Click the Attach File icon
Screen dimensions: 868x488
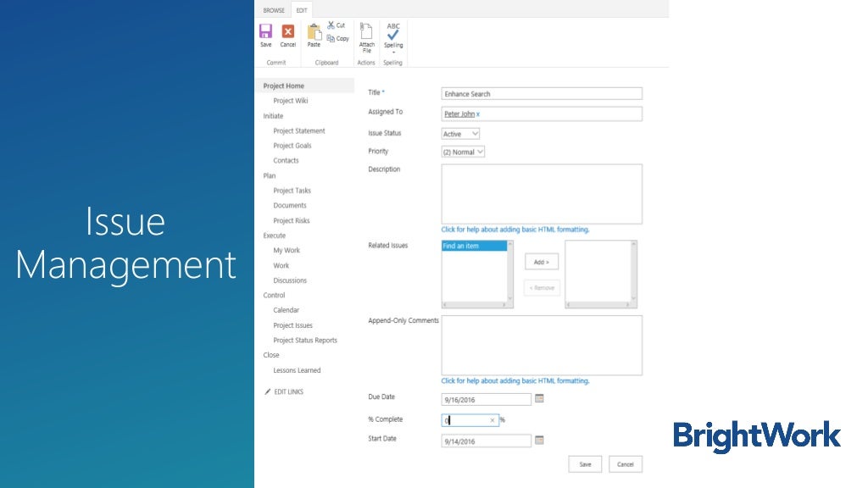[x=366, y=31]
